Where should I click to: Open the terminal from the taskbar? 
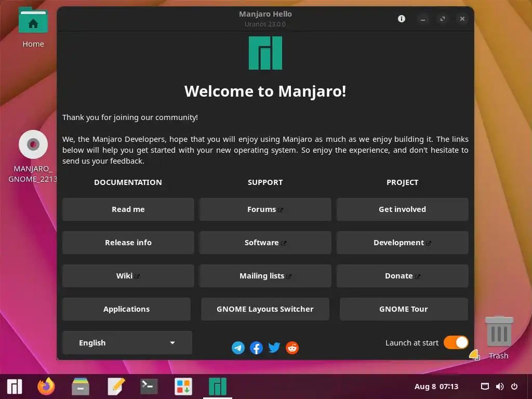click(x=149, y=387)
